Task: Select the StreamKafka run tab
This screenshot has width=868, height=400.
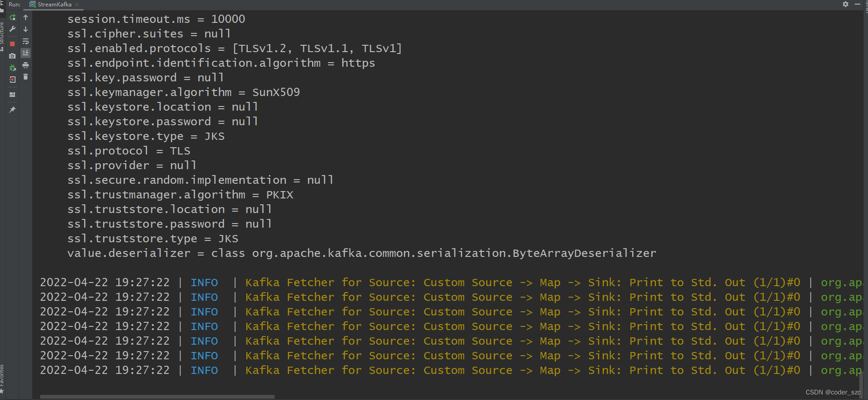Action: (54, 5)
